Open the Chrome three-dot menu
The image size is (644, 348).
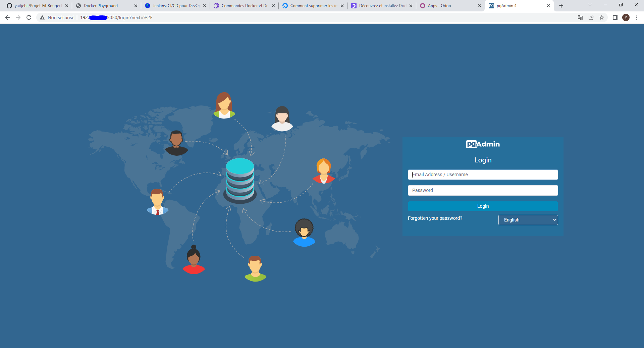coord(637,17)
